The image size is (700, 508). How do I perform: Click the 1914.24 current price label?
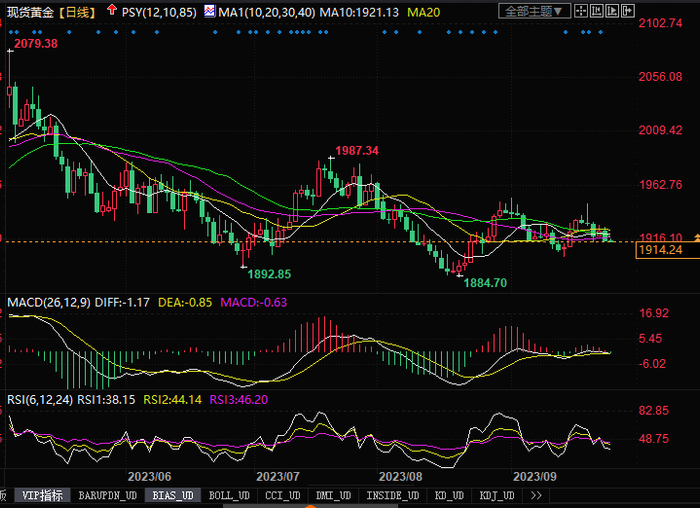[x=660, y=250]
